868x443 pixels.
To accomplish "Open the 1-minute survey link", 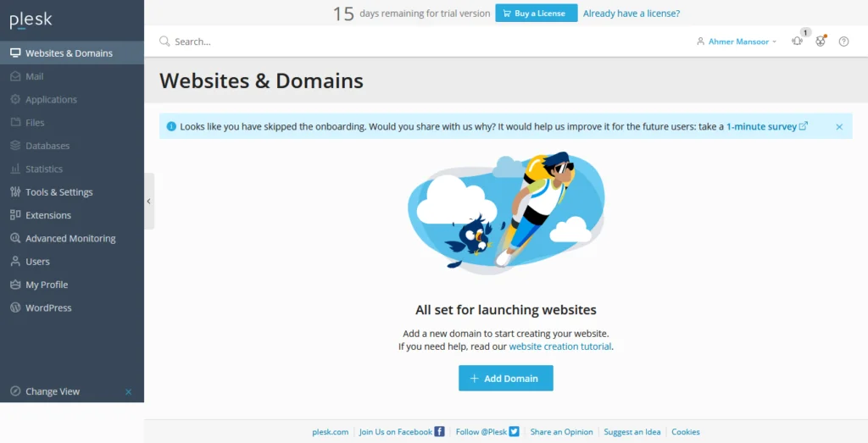I will (766, 127).
